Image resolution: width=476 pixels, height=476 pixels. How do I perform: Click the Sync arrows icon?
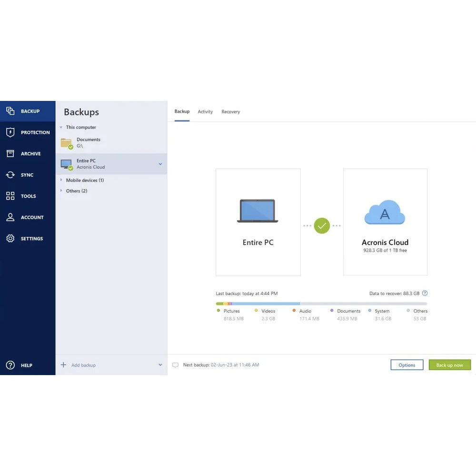(x=10, y=175)
